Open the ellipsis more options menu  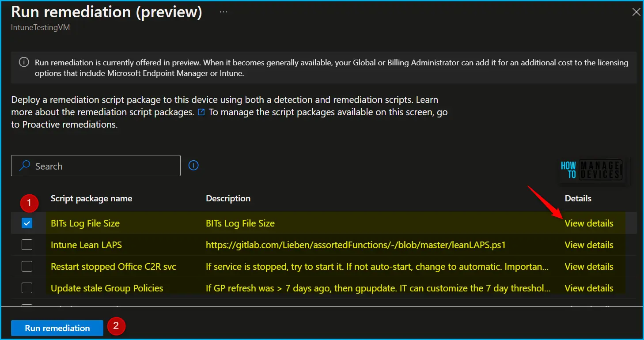coord(224,12)
